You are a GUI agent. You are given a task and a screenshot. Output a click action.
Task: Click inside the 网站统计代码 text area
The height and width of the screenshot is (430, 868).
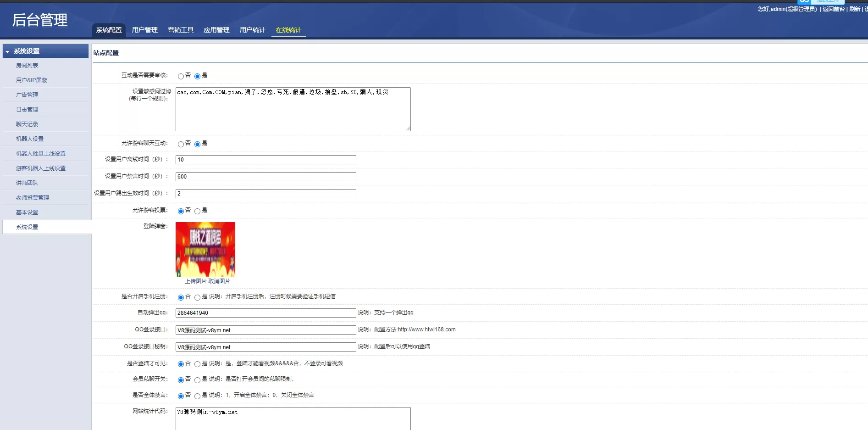[x=293, y=419]
